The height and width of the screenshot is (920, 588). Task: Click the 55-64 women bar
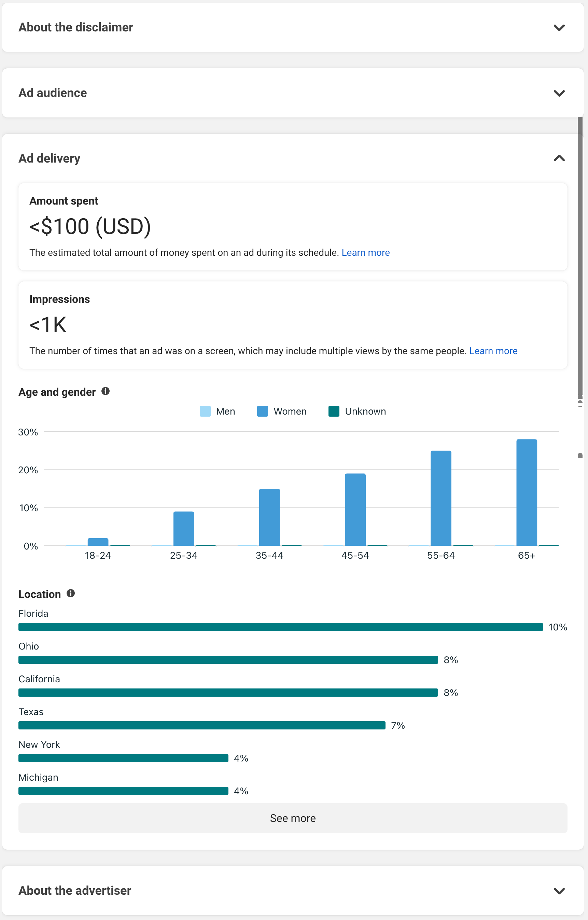pyautogui.click(x=440, y=498)
